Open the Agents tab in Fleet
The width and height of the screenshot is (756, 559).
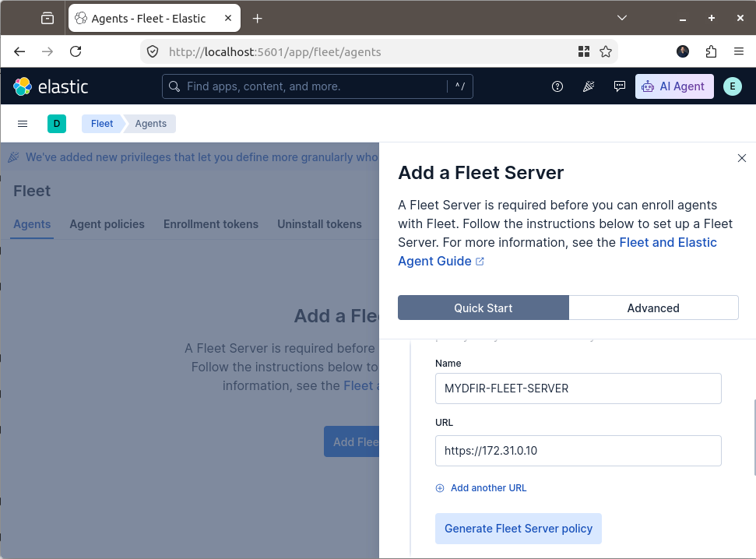(x=32, y=224)
